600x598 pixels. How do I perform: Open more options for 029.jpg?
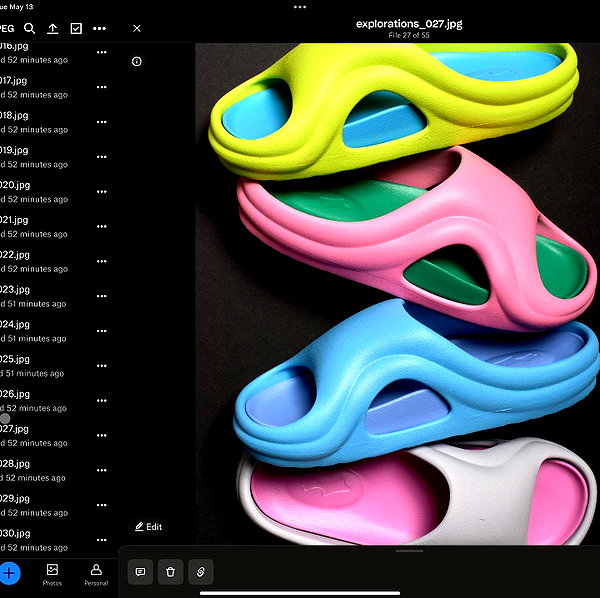[102, 505]
